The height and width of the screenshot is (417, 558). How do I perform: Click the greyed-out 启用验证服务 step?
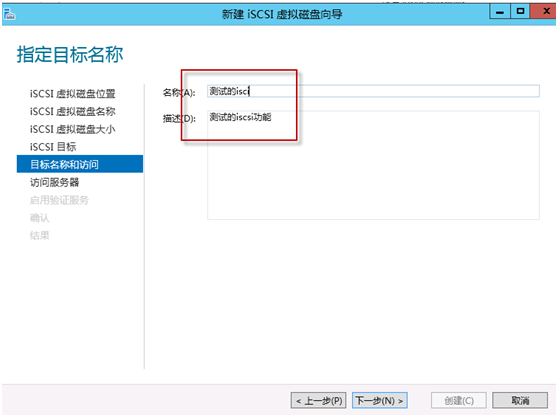[x=59, y=200]
